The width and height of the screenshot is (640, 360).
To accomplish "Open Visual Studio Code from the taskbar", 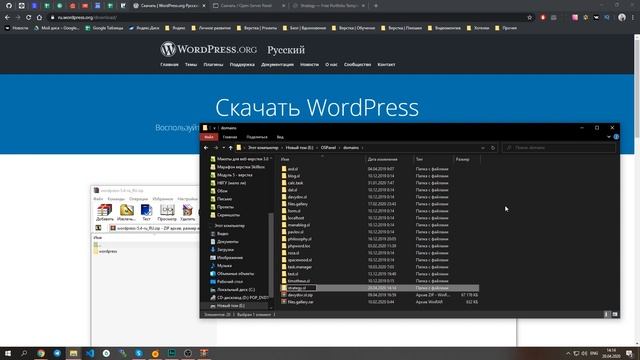I will point(90,353).
